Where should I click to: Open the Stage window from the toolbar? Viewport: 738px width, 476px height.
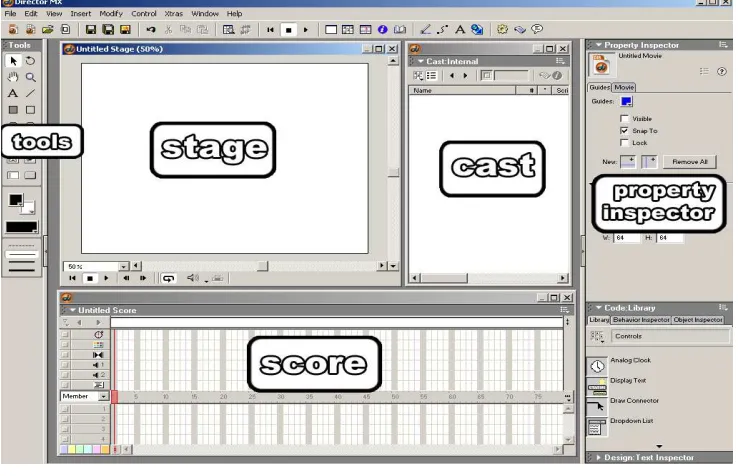pyautogui.click(x=331, y=30)
